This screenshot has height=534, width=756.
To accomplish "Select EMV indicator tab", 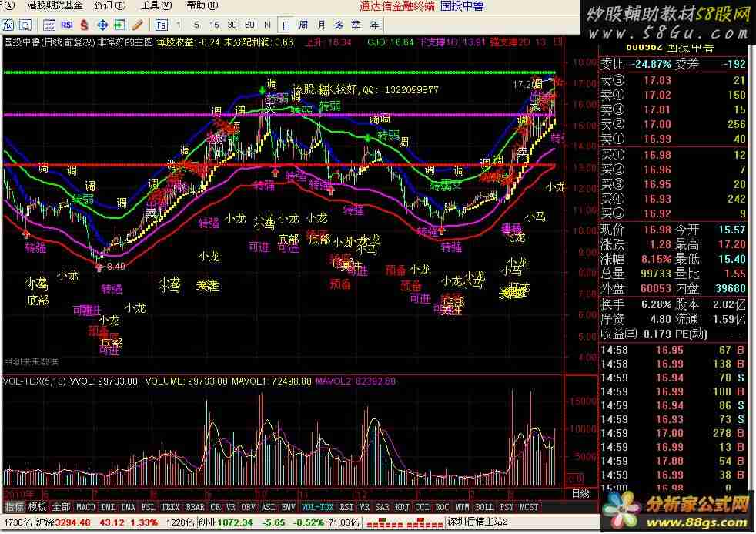I will coord(289,507).
